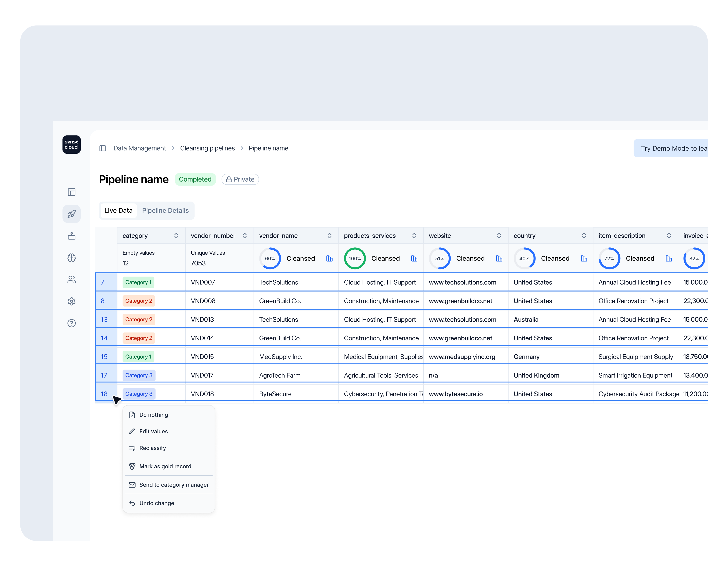This screenshot has height=566, width=728.
Task: Click the pencil icon beside Edit values
Action: [x=132, y=431]
